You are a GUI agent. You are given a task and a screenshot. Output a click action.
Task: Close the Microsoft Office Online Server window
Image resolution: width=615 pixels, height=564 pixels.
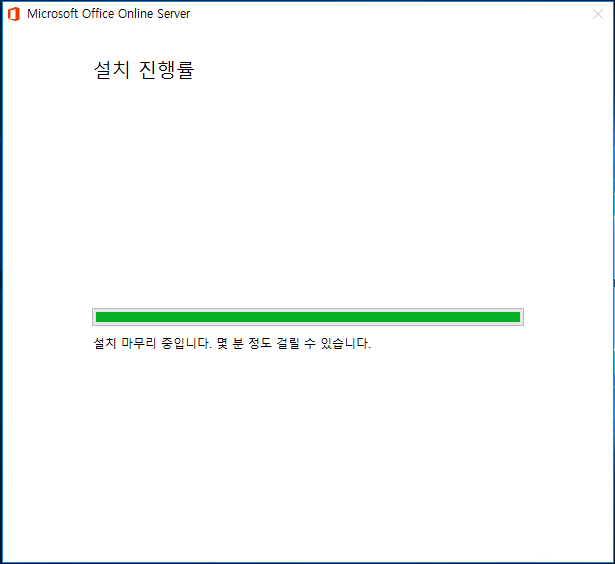pos(598,15)
